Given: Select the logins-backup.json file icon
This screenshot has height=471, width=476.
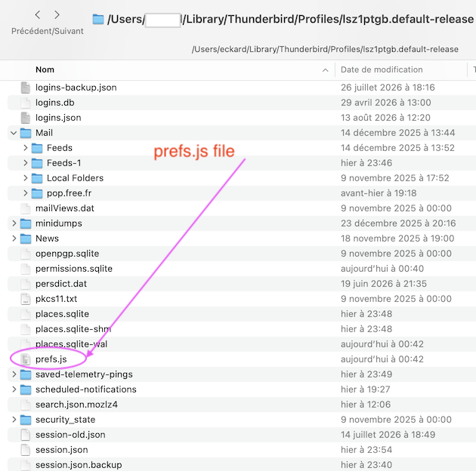Looking at the screenshot, I should [26, 88].
